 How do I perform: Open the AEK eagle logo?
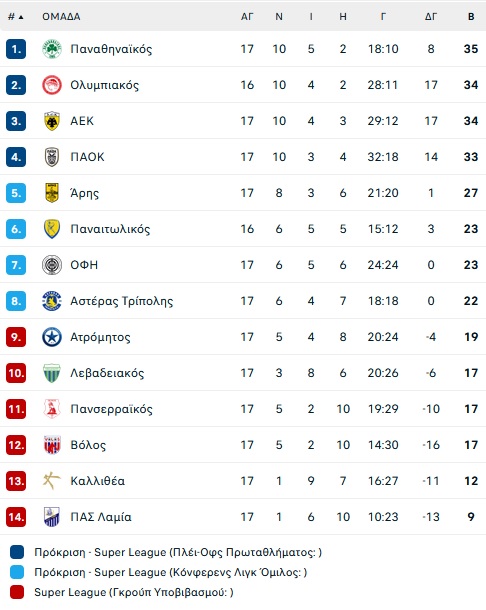(x=52, y=121)
